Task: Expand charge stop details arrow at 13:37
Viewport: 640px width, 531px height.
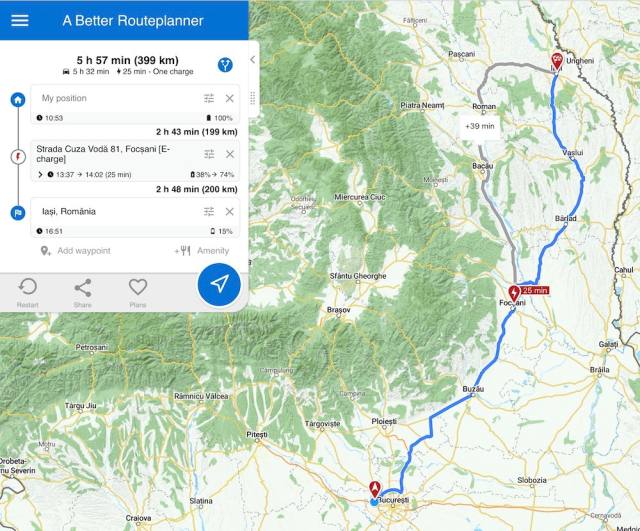Action: (x=40, y=175)
